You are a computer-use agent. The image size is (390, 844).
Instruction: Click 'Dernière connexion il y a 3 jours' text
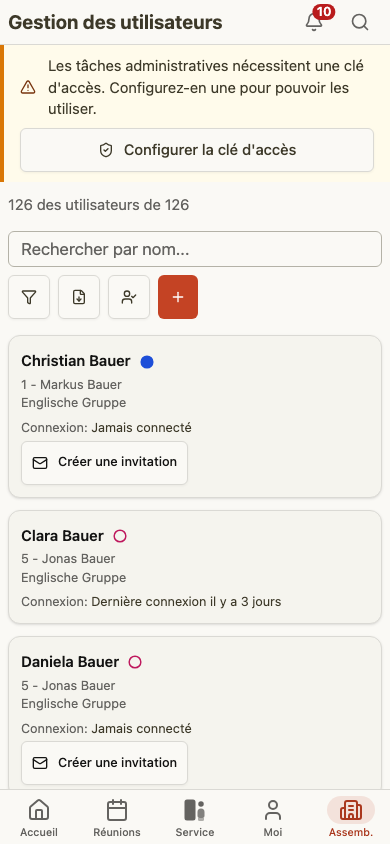coord(186,602)
